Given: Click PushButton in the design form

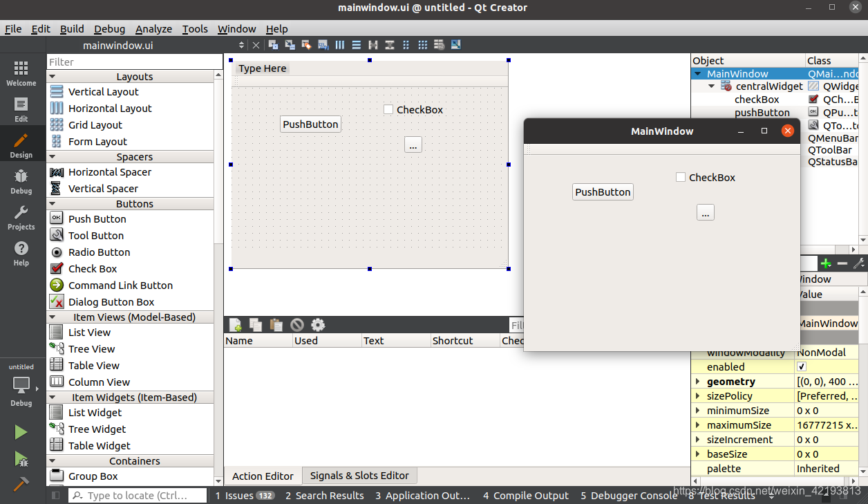Looking at the screenshot, I should (310, 124).
